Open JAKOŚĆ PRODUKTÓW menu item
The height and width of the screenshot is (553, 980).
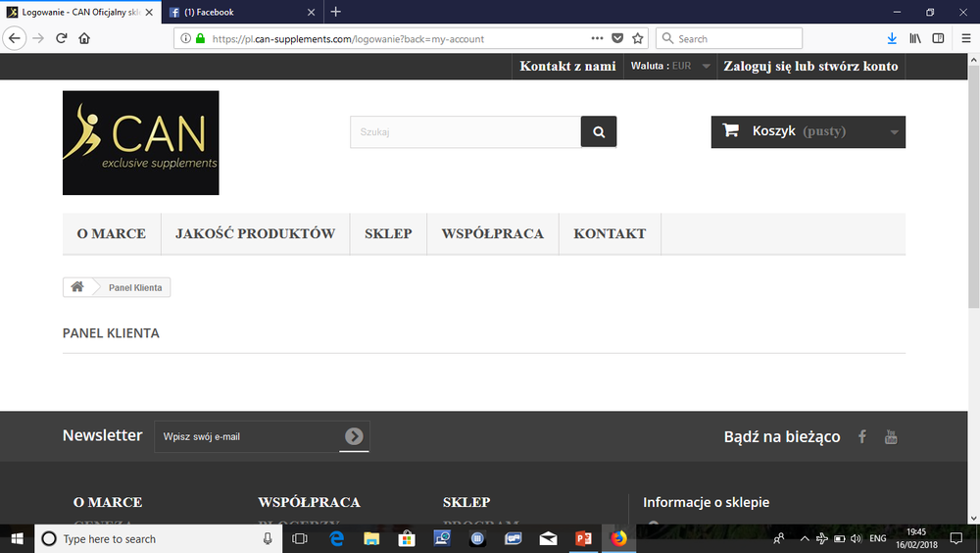point(255,233)
